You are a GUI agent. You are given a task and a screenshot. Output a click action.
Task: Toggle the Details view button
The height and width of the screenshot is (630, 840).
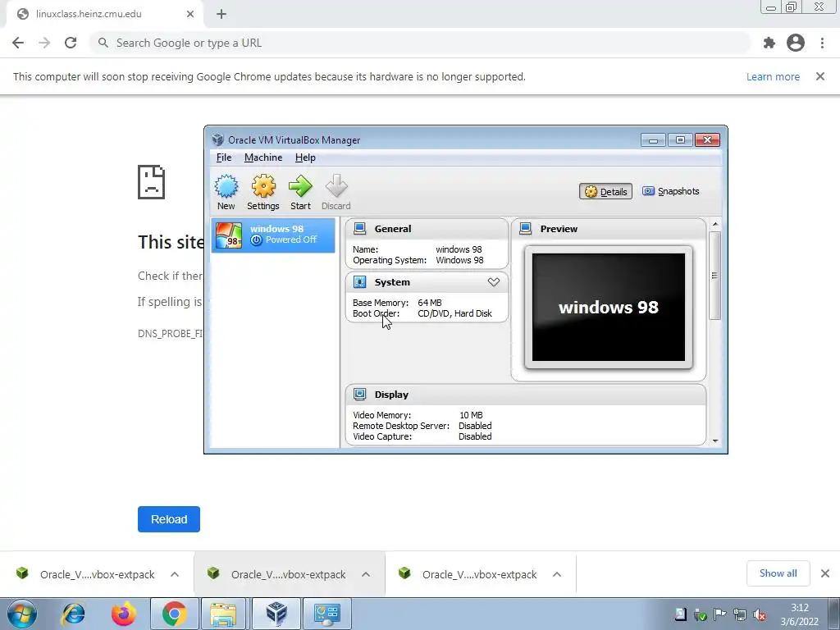(606, 192)
